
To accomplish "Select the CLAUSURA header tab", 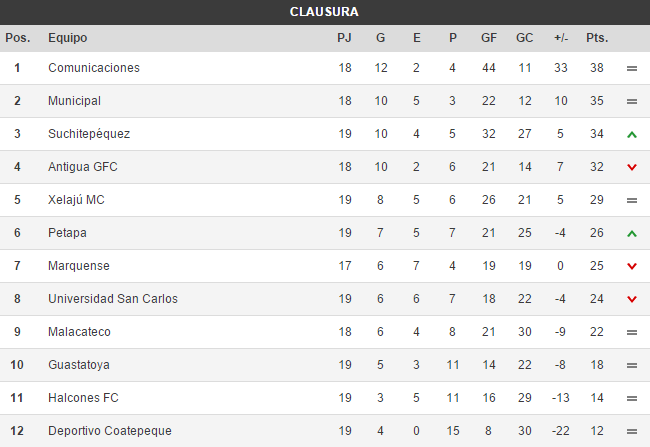I will [x=324, y=12].
